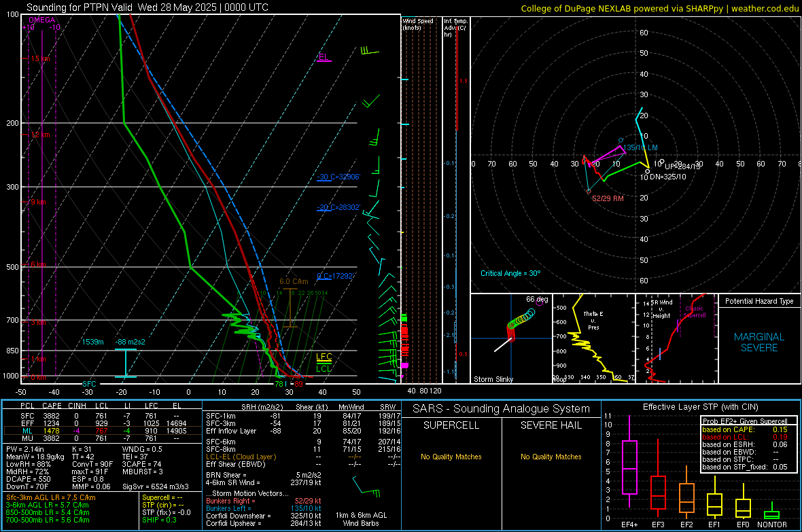
Task: Select the '-20 C=28302'' height label
Action: click(x=338, y=207)
